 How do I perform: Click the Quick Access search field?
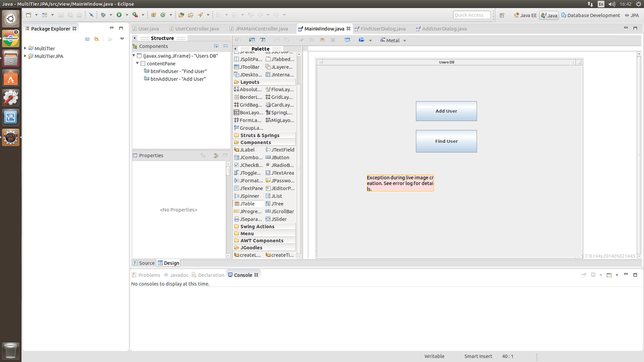point(471,15)
